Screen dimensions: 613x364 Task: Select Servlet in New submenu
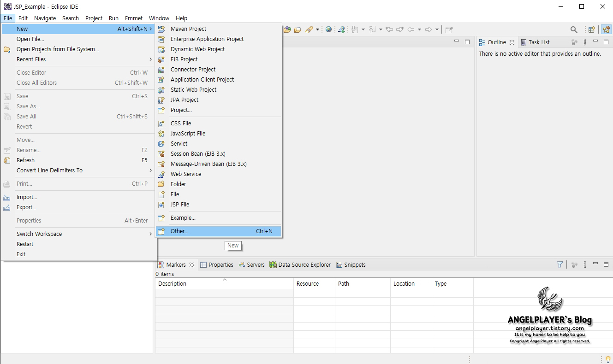pos(218,144)
